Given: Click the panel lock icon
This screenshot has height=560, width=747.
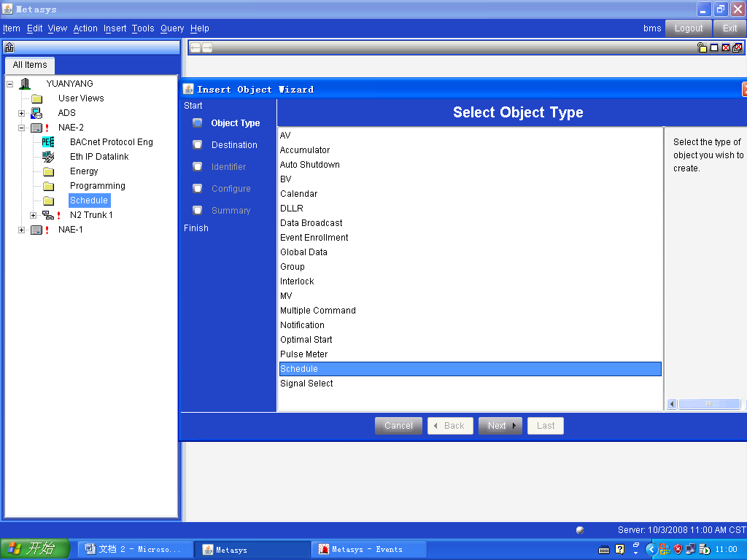Looking at the screenshot, I should click(x=702, y=47).
